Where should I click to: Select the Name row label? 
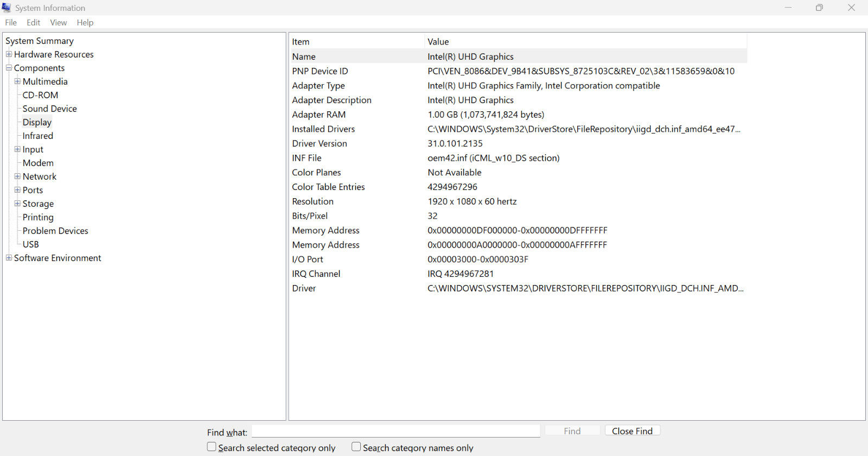[x=304, y=56]
